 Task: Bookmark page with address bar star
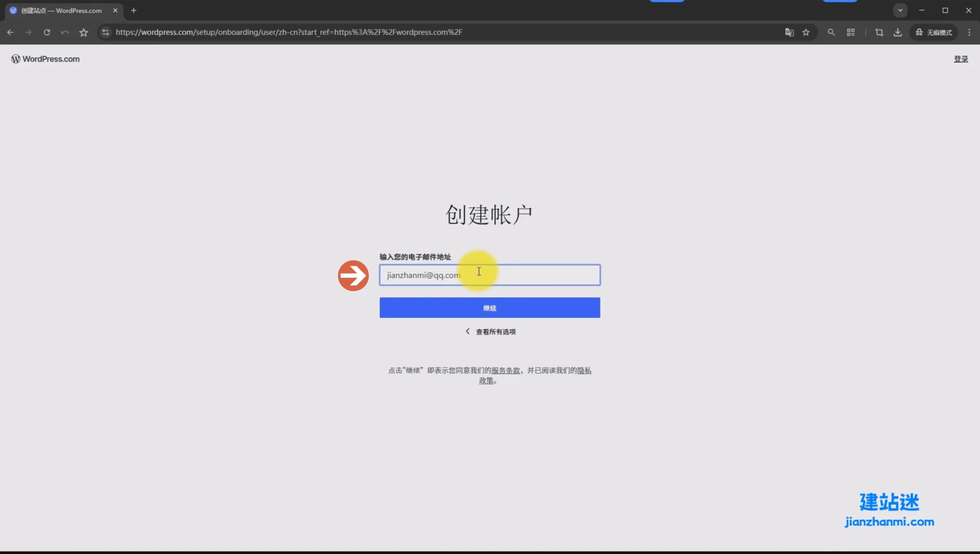click(x=806, y=33)
